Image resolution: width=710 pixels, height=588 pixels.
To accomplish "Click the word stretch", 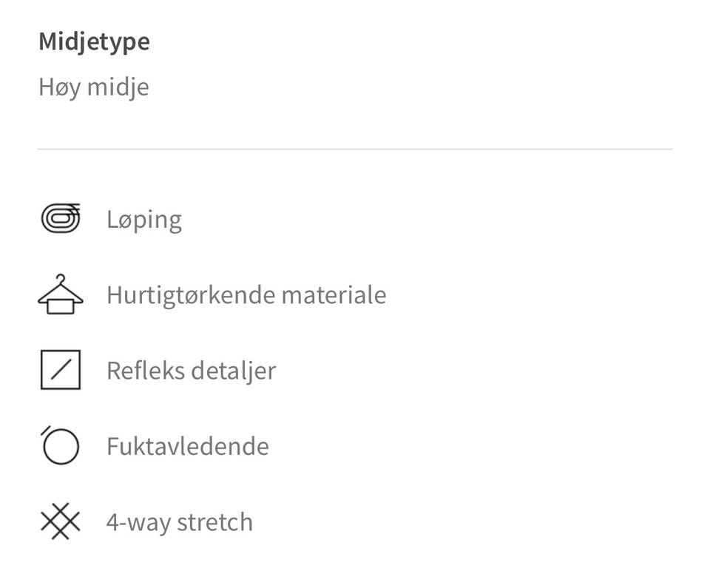I will point(214,522).
